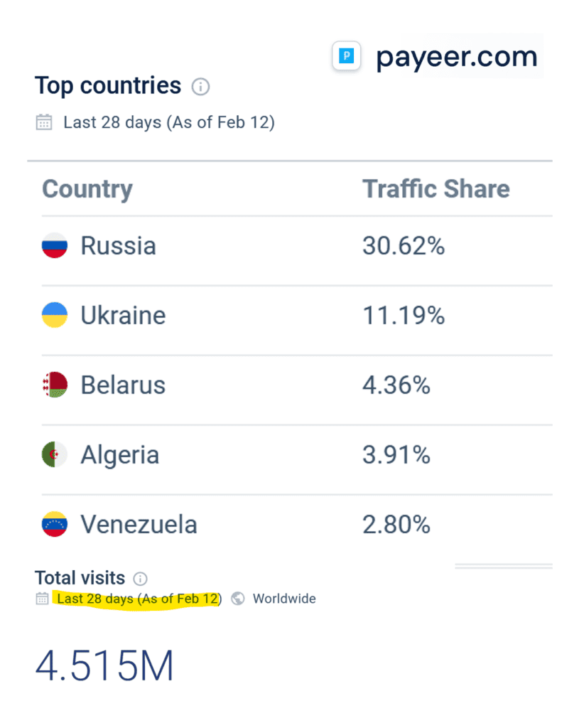This screenshot has width=584, height=728.
Task: Click the 4.515M total visits figure
Action: (104, 665)
